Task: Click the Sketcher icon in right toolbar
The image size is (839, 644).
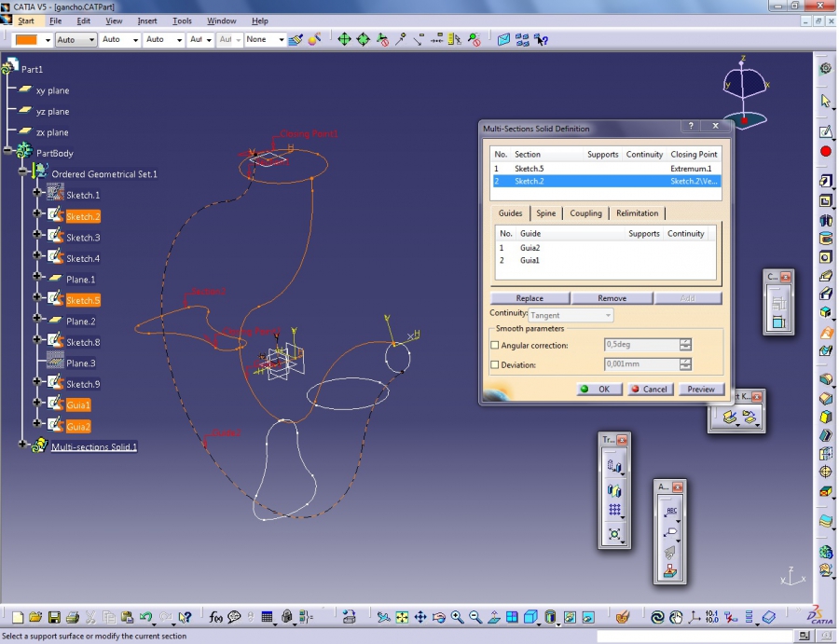Action: (x=826, y=131)
